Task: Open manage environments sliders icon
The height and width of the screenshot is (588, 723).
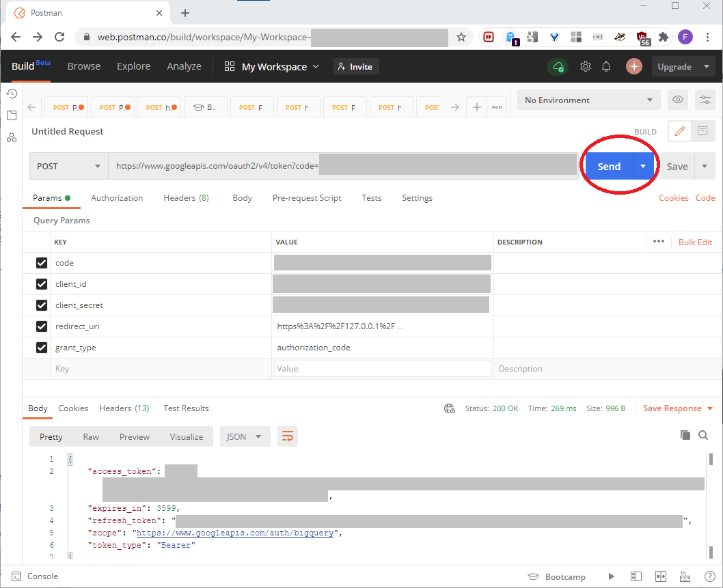Action: tap(705, 100)
